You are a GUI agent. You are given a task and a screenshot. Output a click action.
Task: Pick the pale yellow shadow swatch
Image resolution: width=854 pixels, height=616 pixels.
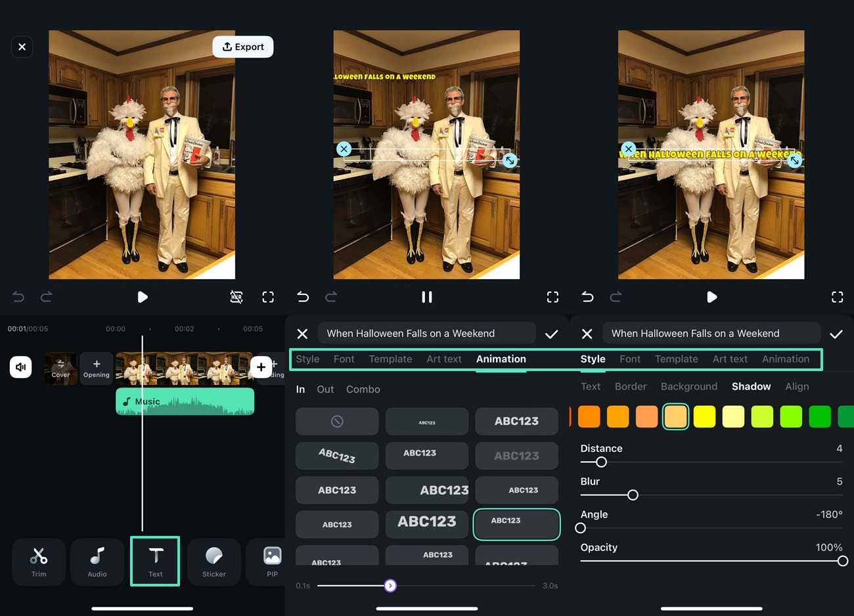733,416
